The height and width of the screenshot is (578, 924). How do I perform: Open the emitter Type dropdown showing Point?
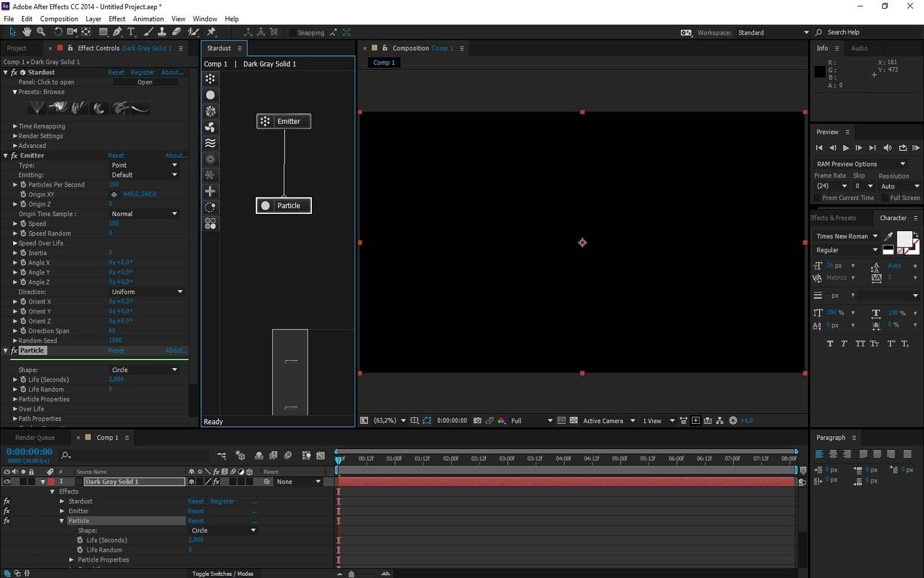tap(144, 165)
